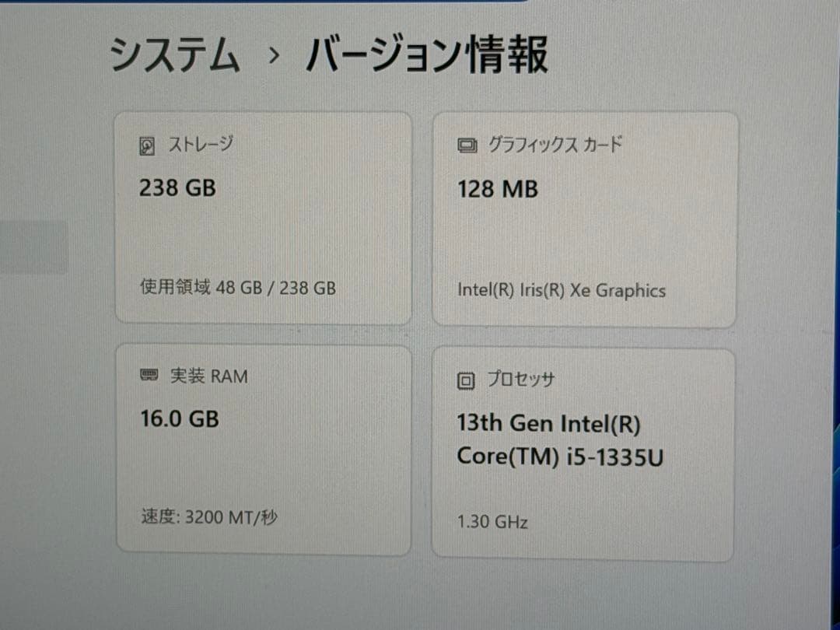Screen dimensions: 840x630
Task: Click the 使用領域 48 GB / 238 GB usage text
Action: (237, 288)
